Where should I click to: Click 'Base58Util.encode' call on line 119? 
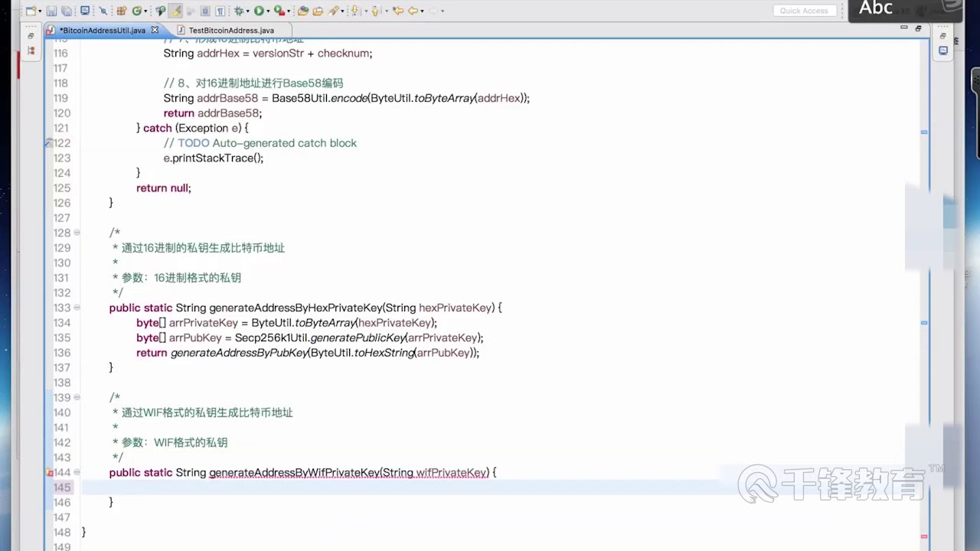[319, 98]
